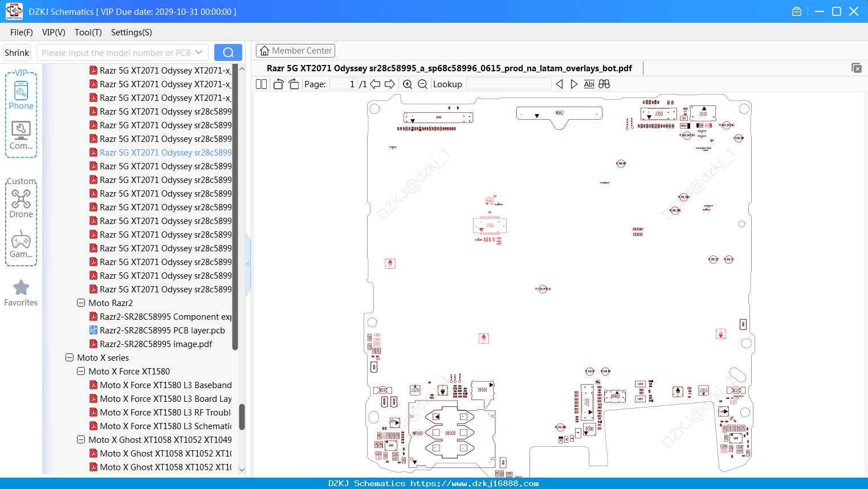
Task: Open Moto X Force XT1580 L3 RF Troubleshooting
Action: click(166, 413)
